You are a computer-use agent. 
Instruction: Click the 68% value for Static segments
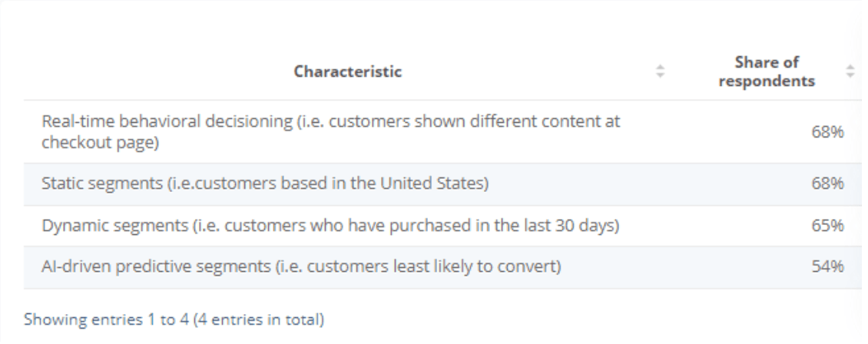(x=830, y=184)
